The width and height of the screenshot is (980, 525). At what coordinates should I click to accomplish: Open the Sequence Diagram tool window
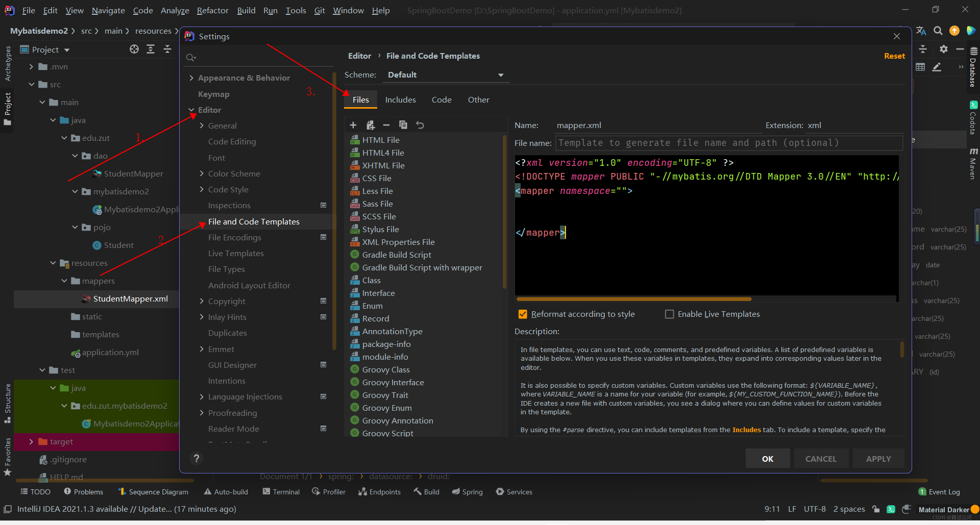tap(153, 492)
